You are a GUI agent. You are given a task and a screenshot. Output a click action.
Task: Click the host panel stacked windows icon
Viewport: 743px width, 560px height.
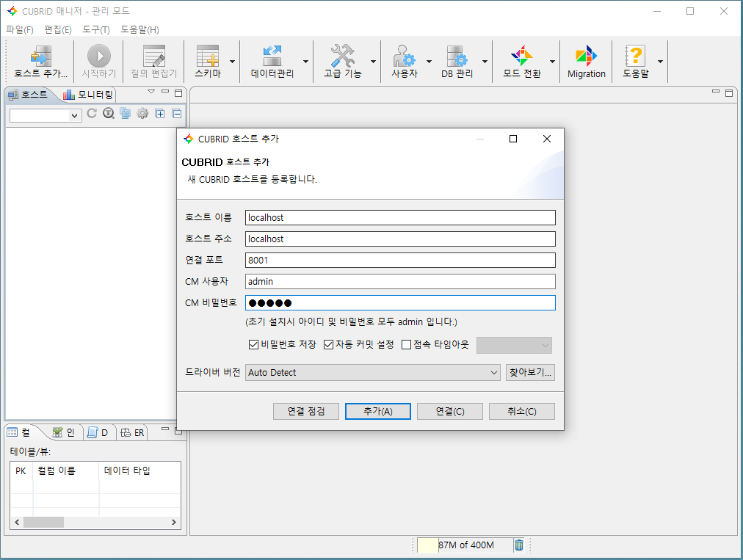125,113
